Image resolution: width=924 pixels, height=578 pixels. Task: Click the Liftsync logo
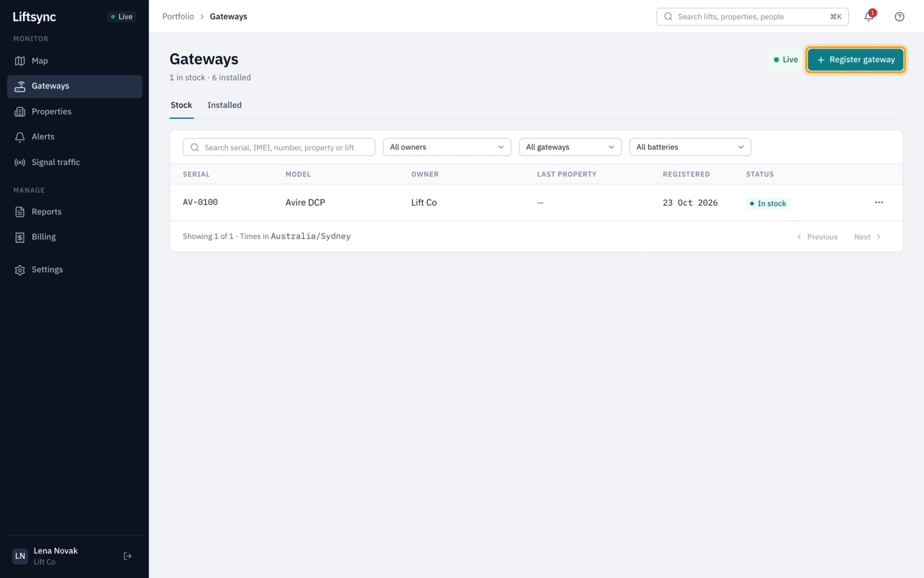(x=34, y=17)
